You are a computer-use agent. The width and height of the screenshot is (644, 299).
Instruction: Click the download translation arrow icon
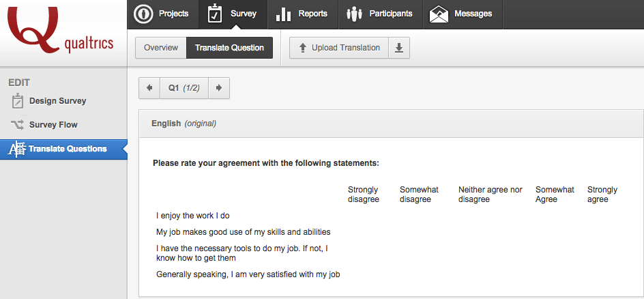pyautogui.click(x=399, y=48)
